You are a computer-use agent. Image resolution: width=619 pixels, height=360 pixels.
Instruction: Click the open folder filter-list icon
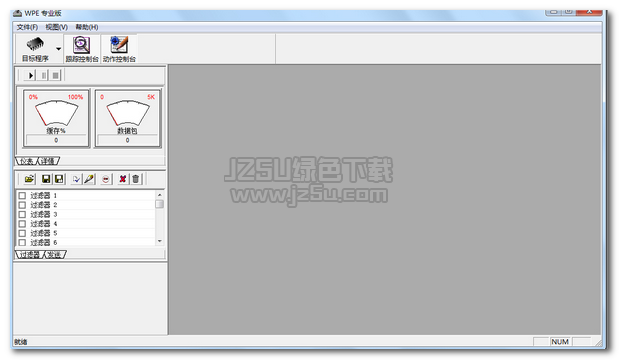point(29,179)
